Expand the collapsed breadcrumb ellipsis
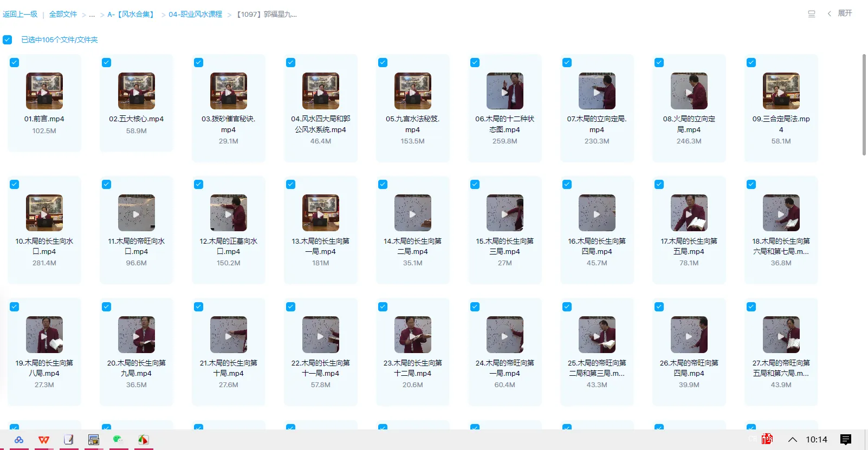The width and height of the screenshot is (868, 450). click(92, 15)
